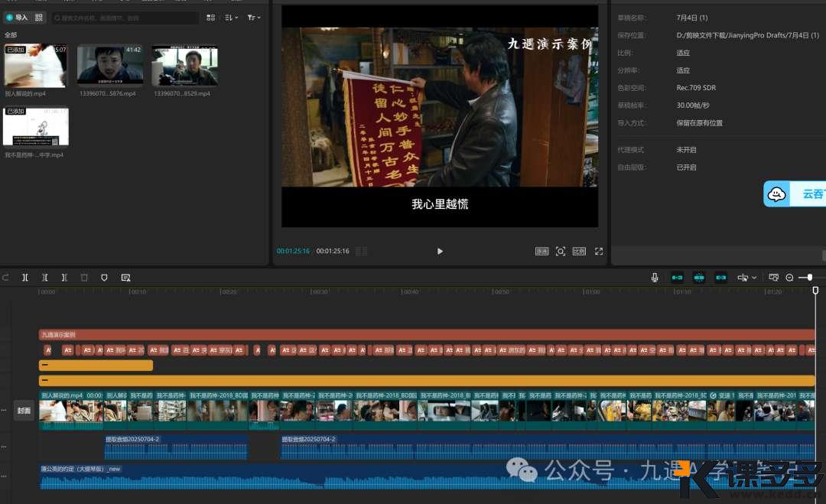Click the Rec.709 SDR color space value
Screen dimensions: 826x504
click(696, 88)
